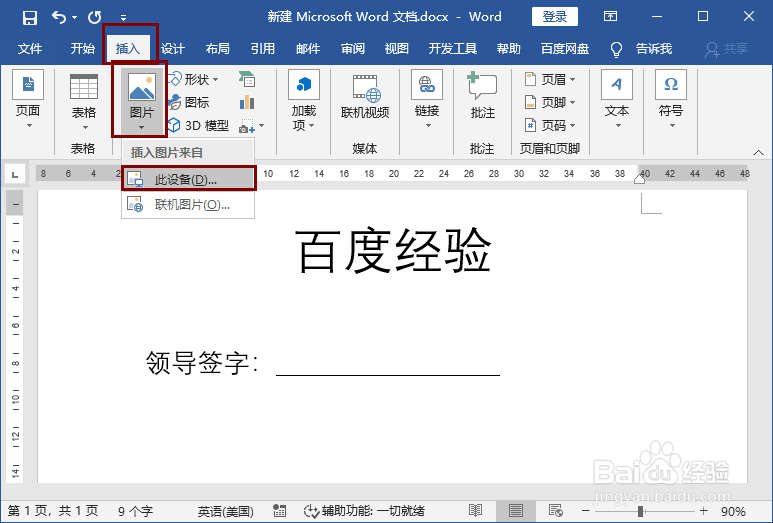Click on the signature underline

[x=388, y=374]
